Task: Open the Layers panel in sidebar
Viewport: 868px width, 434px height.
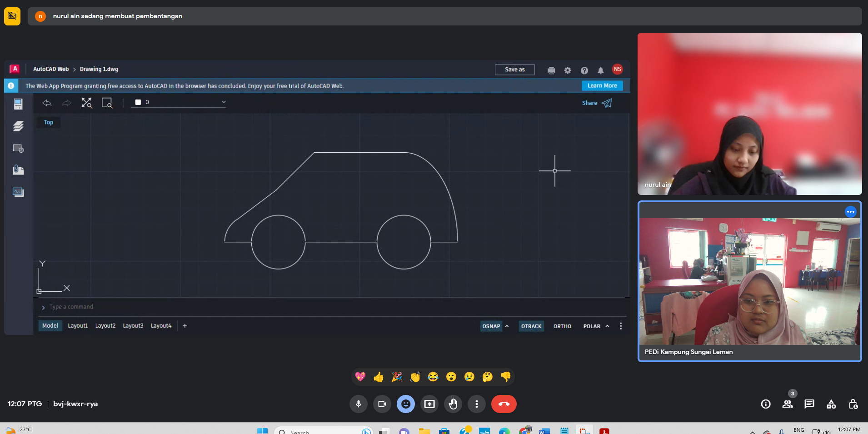Action: pyautogui.click(x=18, y=126)
